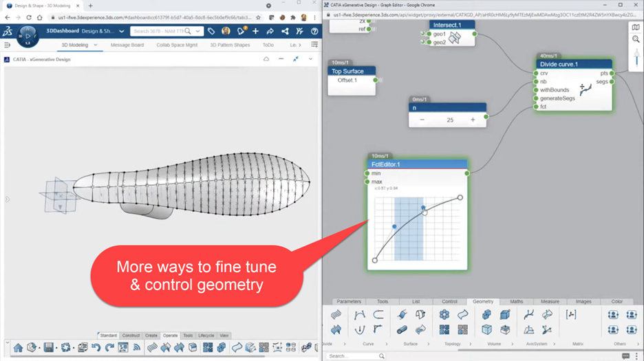Click the map overview icon in Graph Editor
644x361 pixels.
coord(636,27)
